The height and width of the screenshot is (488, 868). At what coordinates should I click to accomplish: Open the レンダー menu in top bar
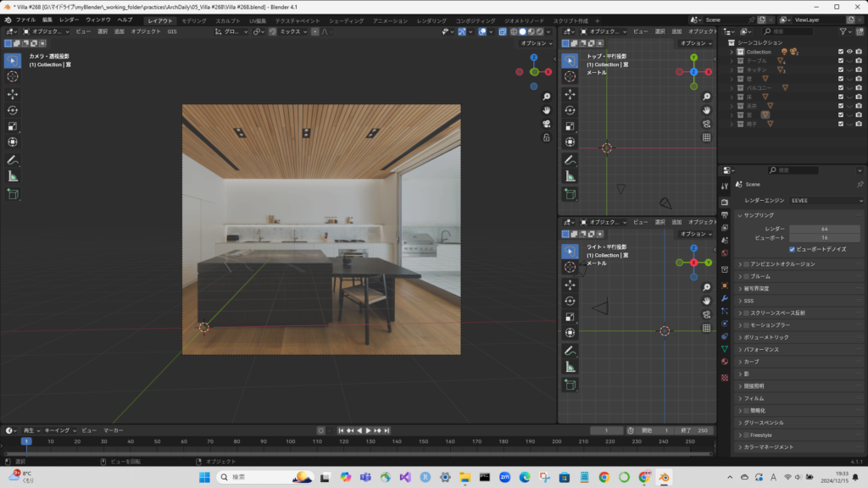[69, 19]
